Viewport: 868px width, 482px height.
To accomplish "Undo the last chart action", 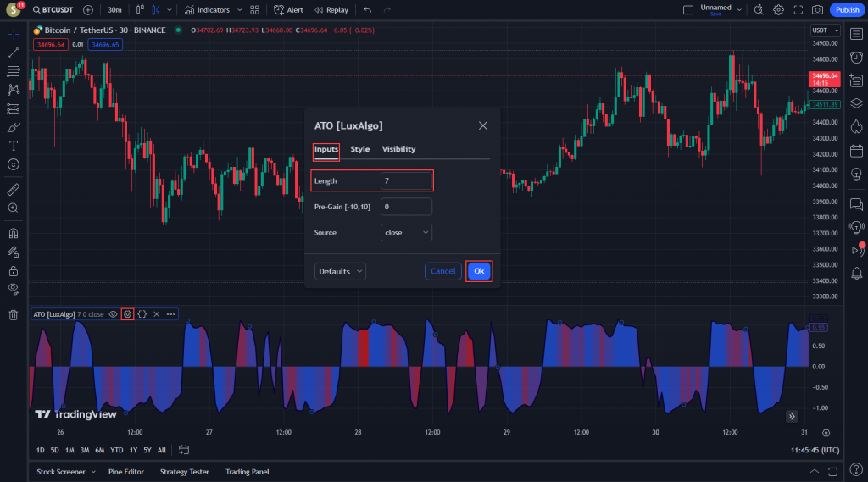I will coord(368,10).
